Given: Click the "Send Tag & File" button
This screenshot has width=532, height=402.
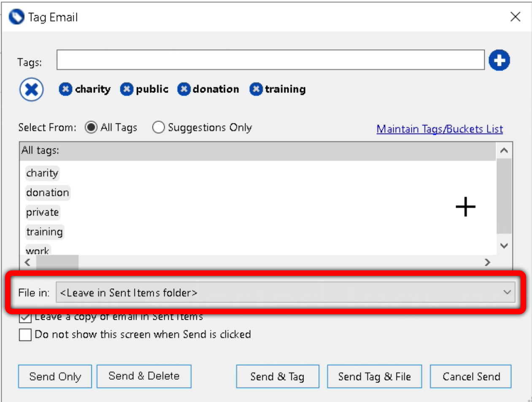Looking at the screenshot, I should 374,376.
